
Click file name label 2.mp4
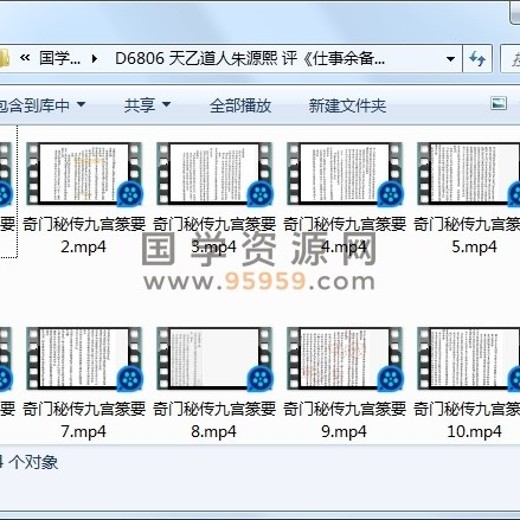click(83, 247)
